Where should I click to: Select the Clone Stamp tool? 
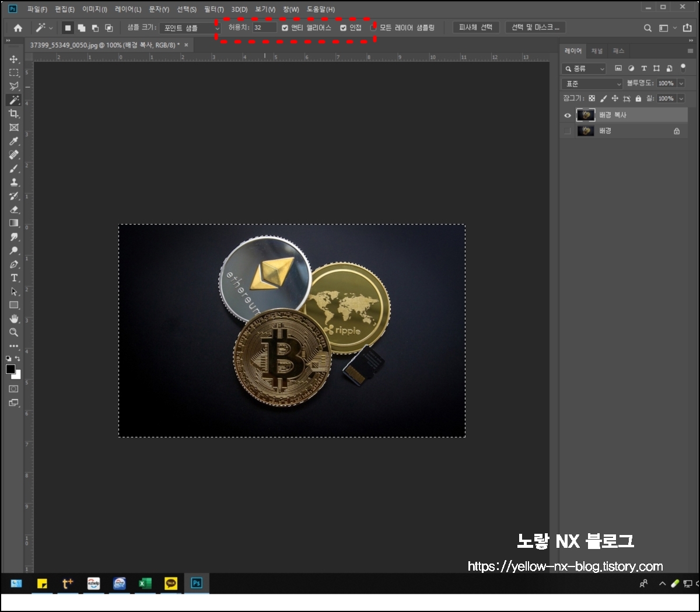tap(14, 182)
